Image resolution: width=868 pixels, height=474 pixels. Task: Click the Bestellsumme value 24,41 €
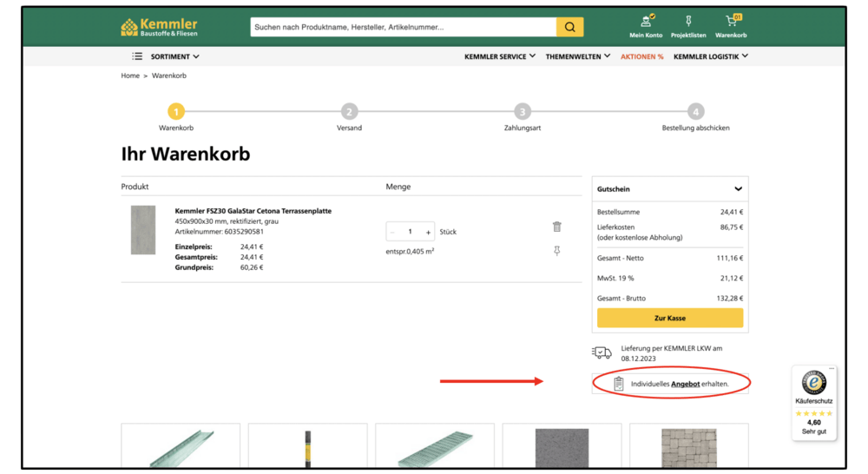pyautogui.click(x=731, y=212)
